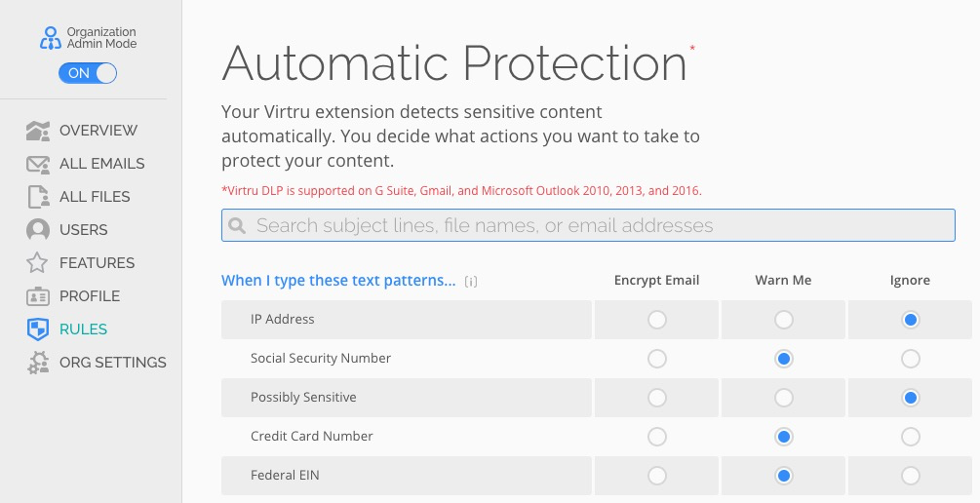This screenshot has width=980, height=503.
Task: Set Federal EIN to Ignore
Action: pos(910,476)
